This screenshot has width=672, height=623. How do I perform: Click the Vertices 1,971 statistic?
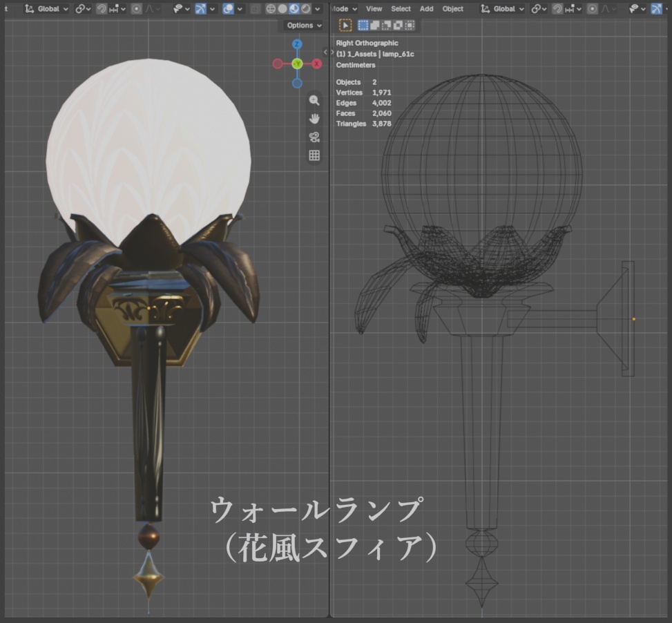tap(363, 93)
